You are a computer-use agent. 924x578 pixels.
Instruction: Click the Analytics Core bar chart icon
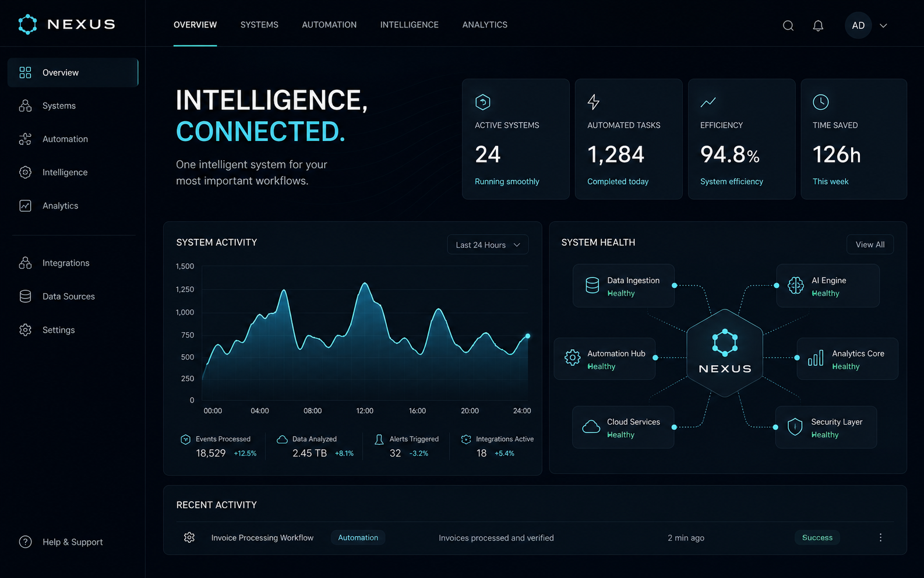pyautogui.click(x=816, y=358)
